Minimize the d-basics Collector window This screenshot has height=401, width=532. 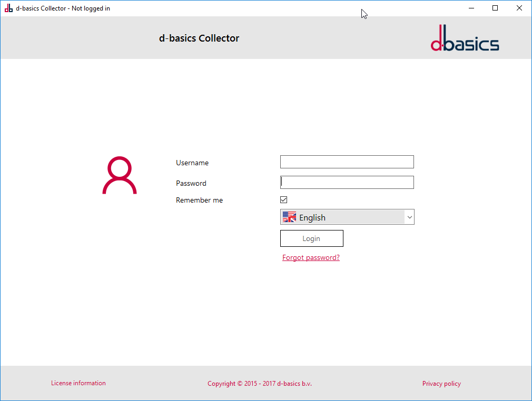coord(471,8)
